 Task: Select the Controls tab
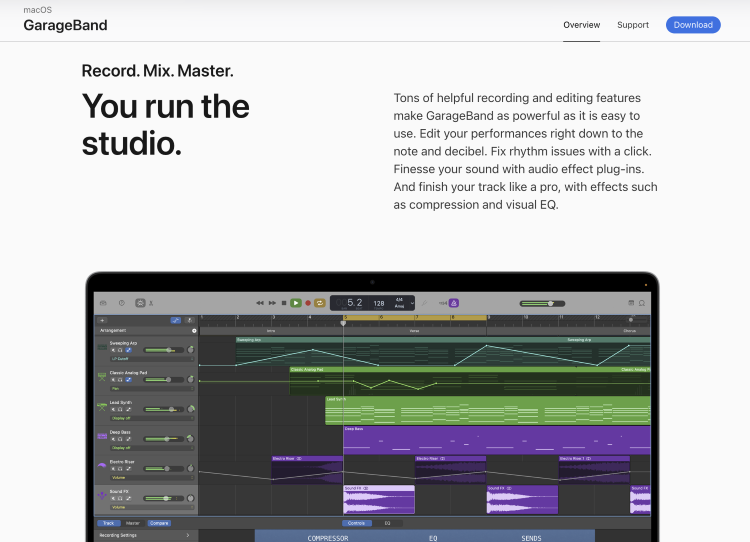(356, 523)
